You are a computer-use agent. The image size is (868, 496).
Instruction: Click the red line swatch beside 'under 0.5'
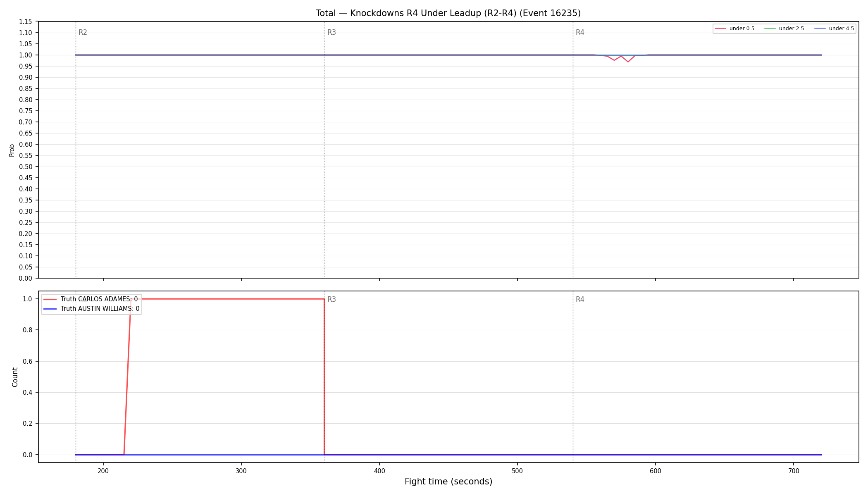tap(720, 29)
